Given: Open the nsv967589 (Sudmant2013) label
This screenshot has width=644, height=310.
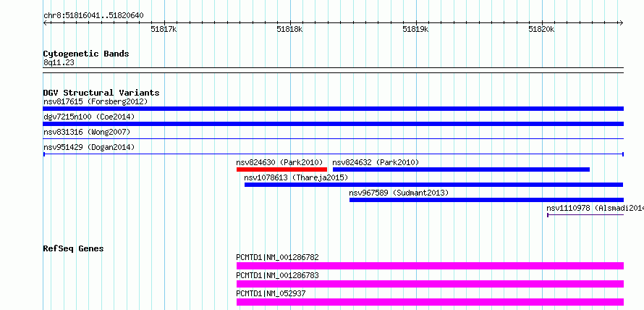Looking at the screenshot, I should click(x=399, y=193).
